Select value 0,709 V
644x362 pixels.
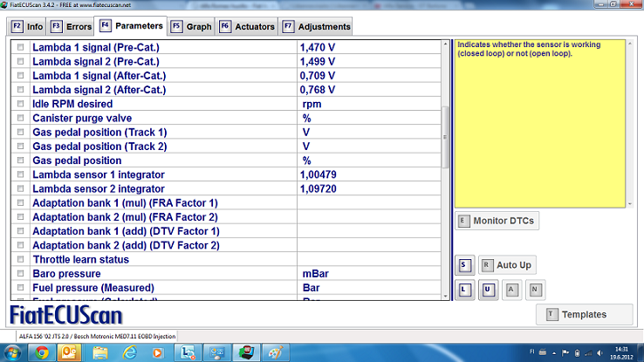click(x=317, y=76)
